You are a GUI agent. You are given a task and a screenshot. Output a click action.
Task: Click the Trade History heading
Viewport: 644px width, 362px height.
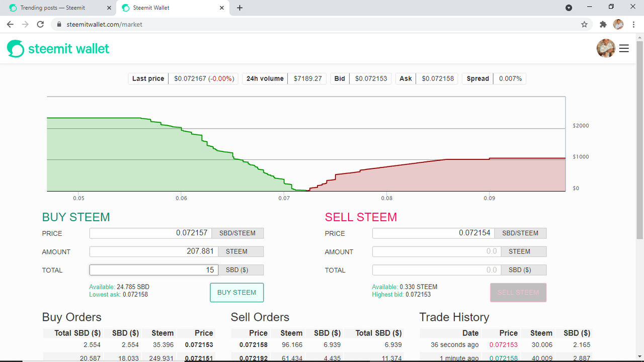pos(454,317)
